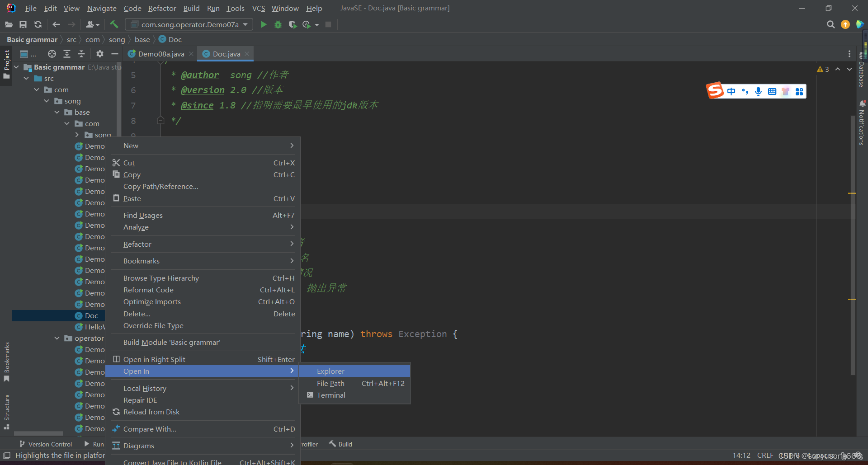
Task: Click the song breadcrumb in navigation bar
Action: (x=117, y=40)
